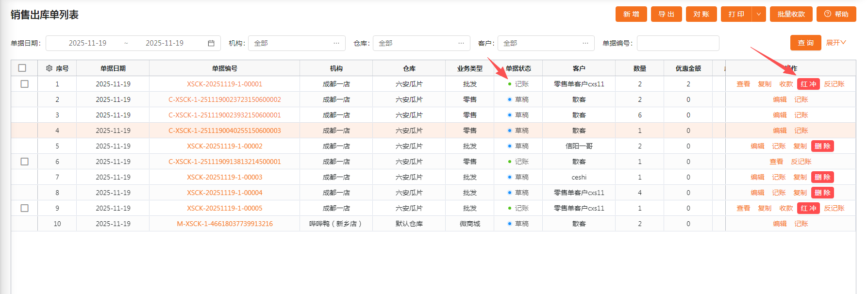Open order C-XSCK-1-251119002372315060​0002

click(225, 99)
